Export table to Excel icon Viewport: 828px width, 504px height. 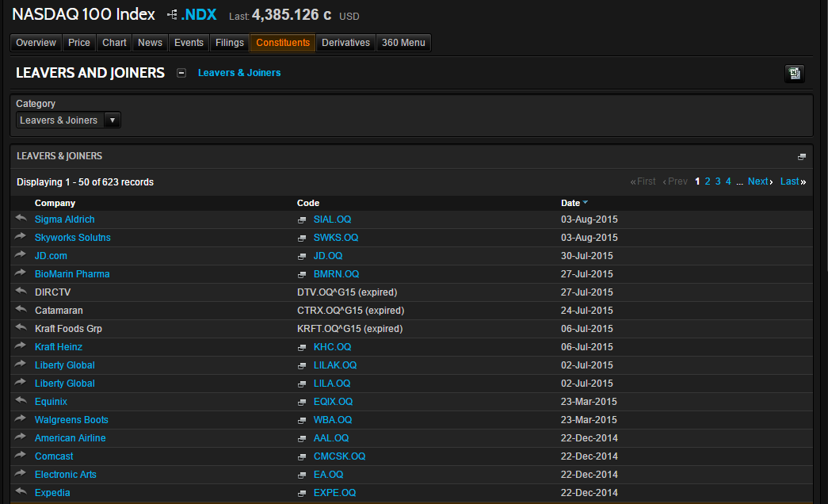pyautogui.click(x=794, y=73)
